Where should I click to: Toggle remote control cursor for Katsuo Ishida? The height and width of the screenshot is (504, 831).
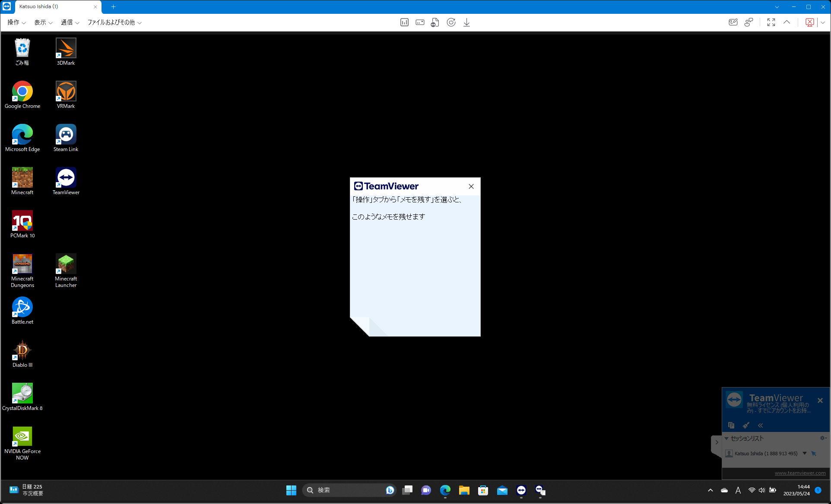pyautogui.click(x=814, y=454)
